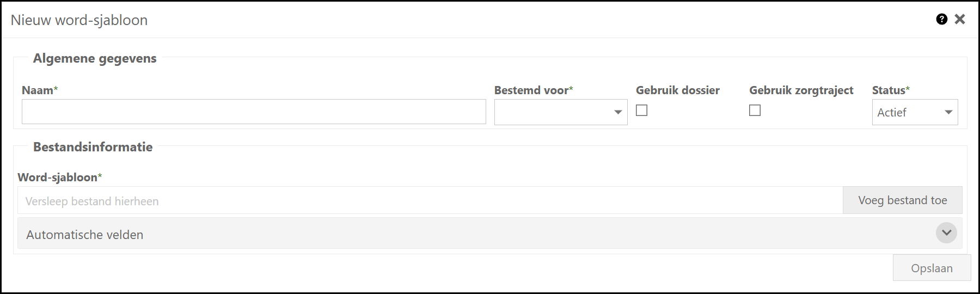Tick the Gebruik zorgtraject checkbox

(x=755, y=111)
